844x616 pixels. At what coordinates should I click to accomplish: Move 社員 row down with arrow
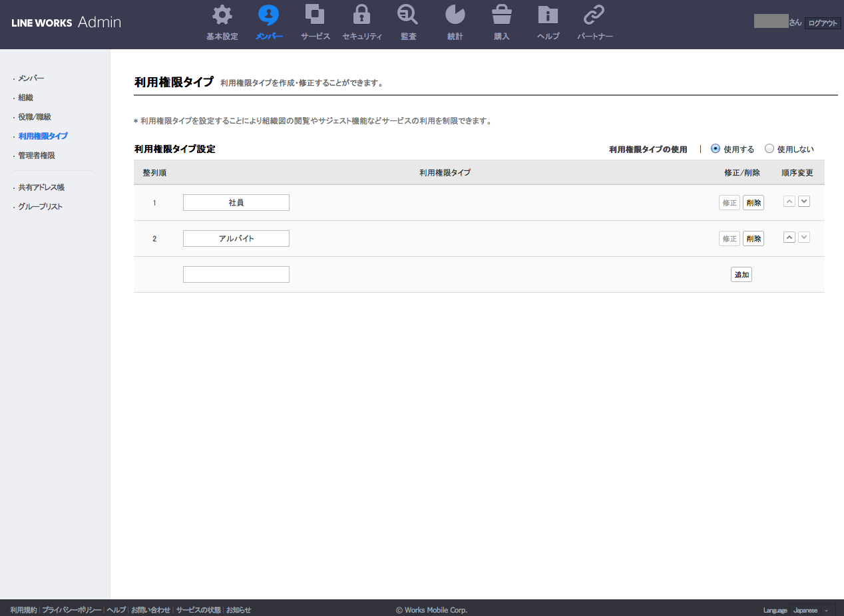point(804,202)
